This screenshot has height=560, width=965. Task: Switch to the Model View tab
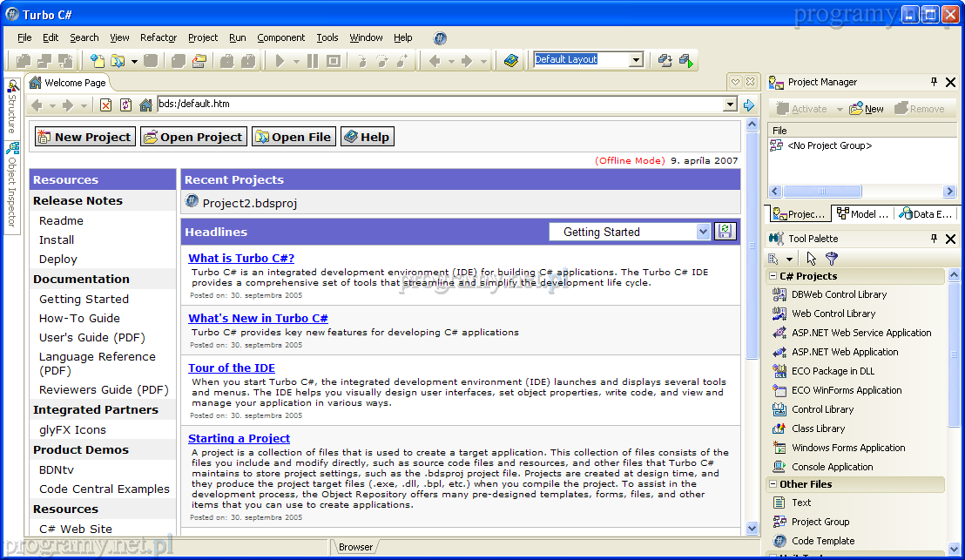[x=862, y=213]
